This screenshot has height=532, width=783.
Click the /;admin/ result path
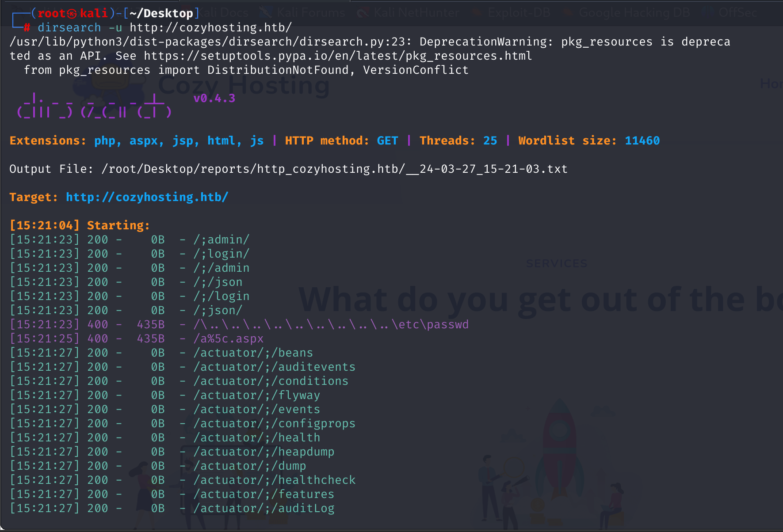click(222, 240)
